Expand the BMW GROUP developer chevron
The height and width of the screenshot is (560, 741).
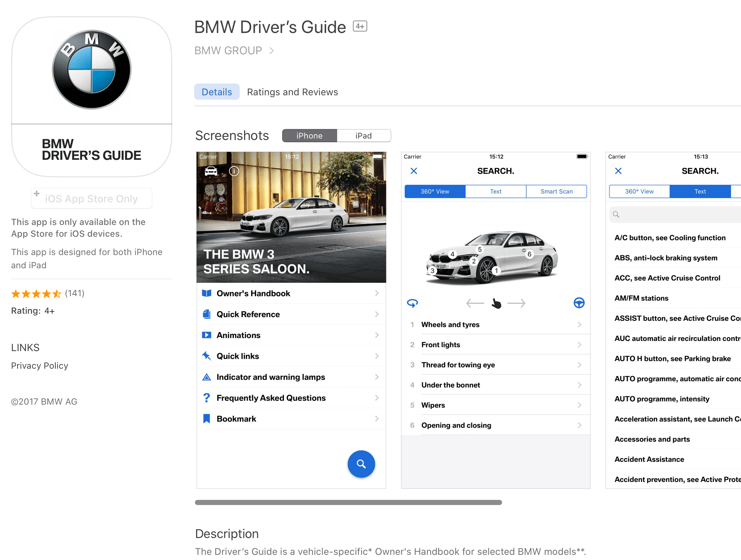click(272, 51)
